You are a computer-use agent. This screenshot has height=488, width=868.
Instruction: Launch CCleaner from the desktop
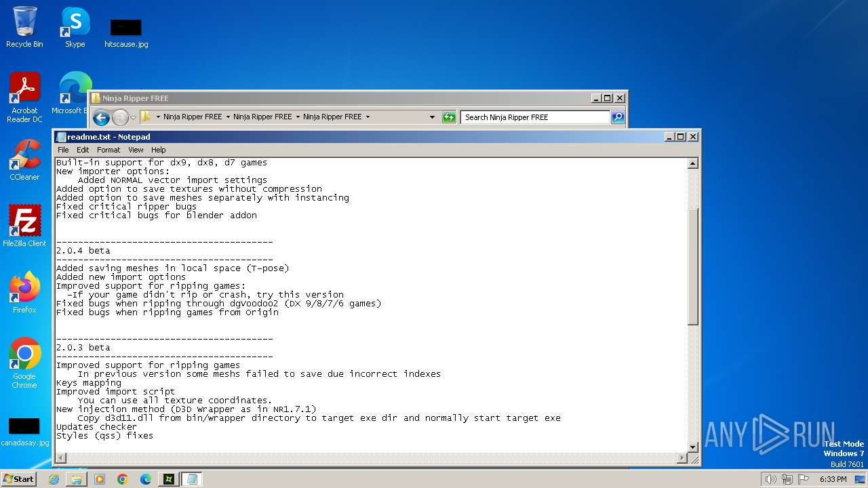point(24,160)
